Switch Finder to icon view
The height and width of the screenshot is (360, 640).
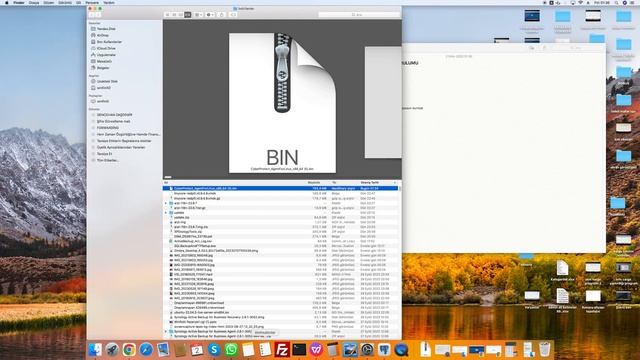coord(167,15)
